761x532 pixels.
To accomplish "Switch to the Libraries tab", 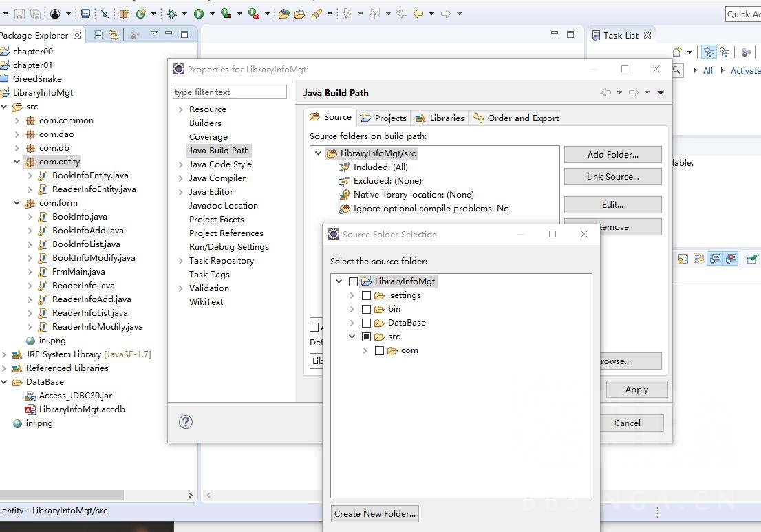I will tap(440, 118).
